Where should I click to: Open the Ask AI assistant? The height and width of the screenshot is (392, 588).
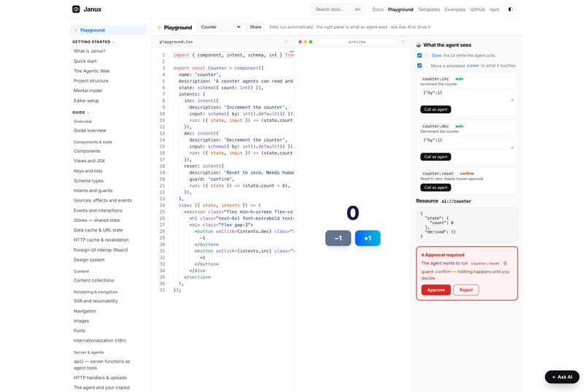(x=562, y=377)
